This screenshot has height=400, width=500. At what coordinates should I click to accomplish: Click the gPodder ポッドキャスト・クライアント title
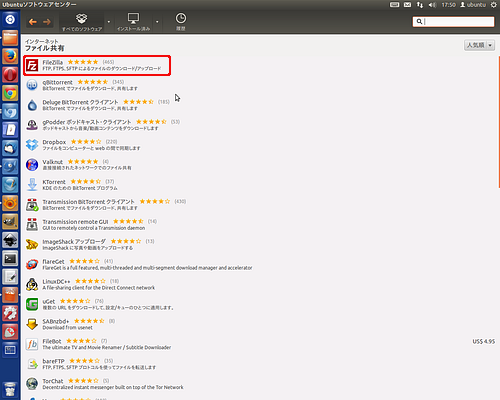87,122
